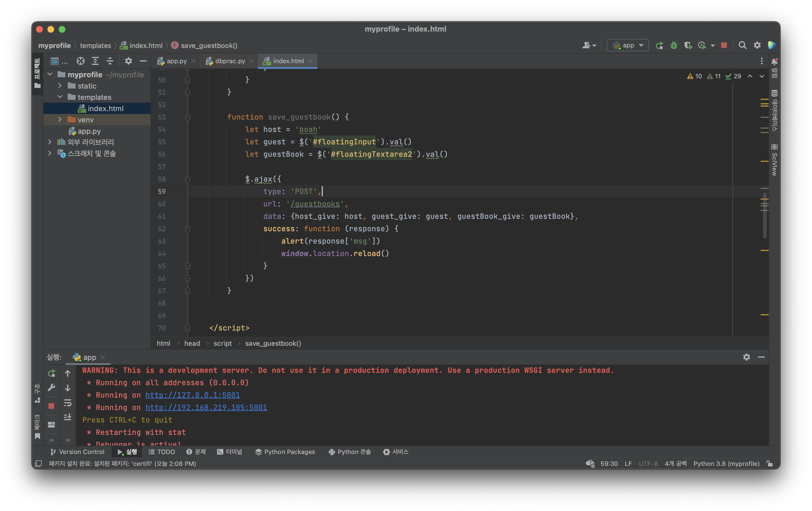812x511 pixels.
Task: Open the 터미널 tool window
Action: 230,451
